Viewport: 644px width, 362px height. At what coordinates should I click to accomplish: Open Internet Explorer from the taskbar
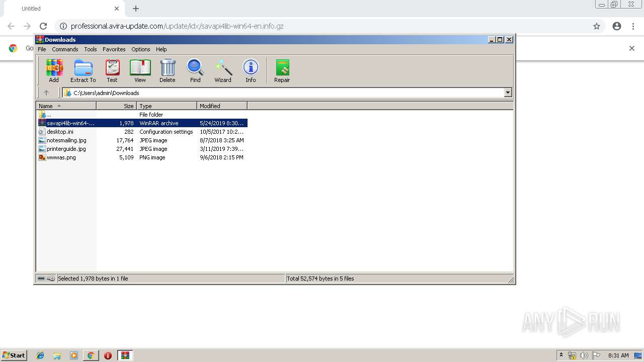(x=40, y=355)
